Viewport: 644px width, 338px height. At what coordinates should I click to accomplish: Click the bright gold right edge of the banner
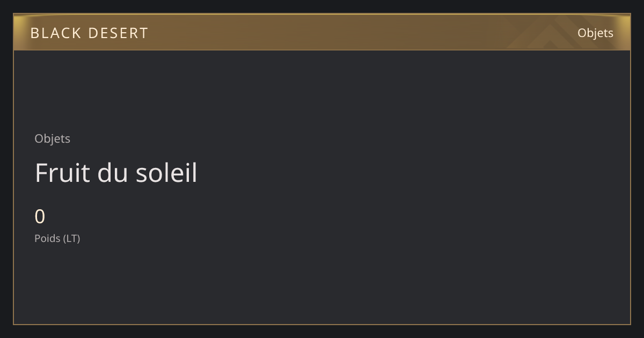626,33
